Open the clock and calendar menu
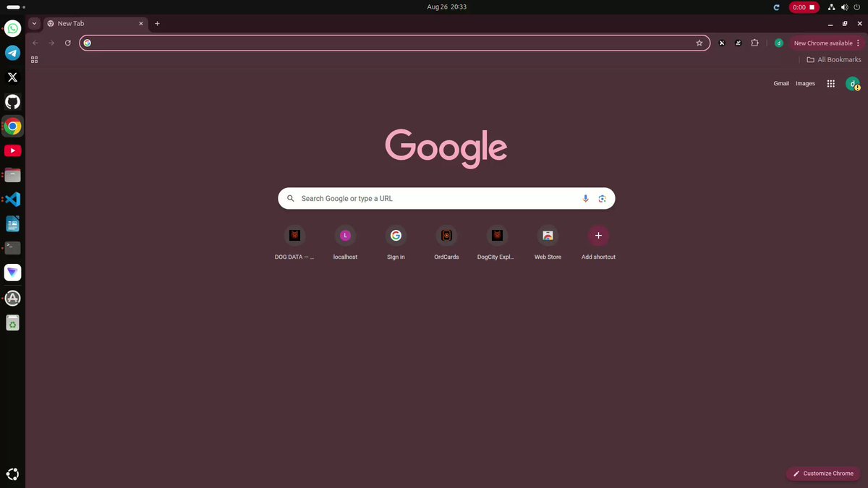The image size is (868, 488). coord(446,7)
